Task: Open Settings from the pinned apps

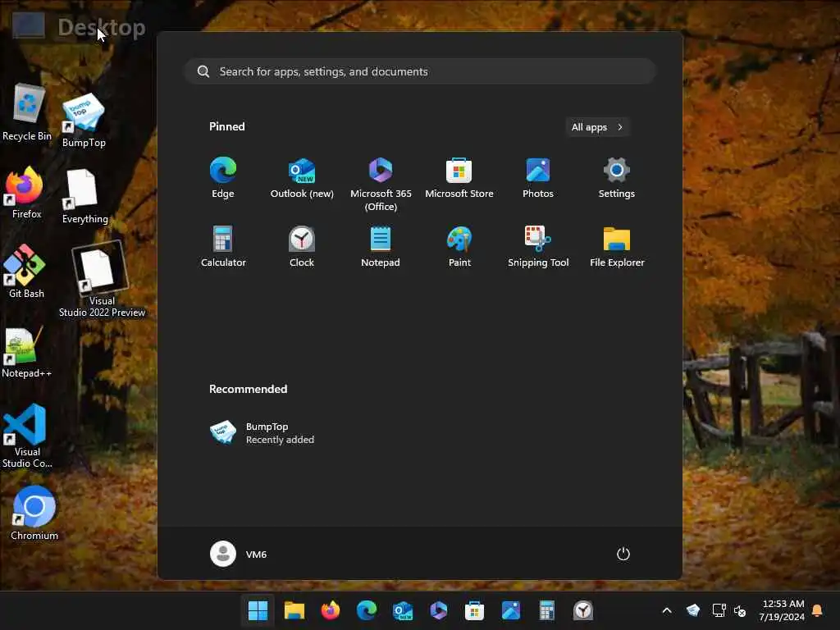Action: 617,178
